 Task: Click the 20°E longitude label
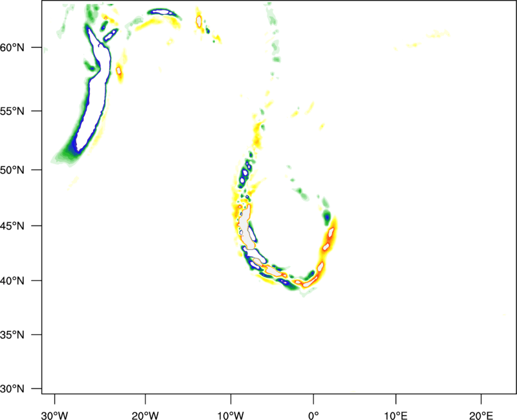pyautogui.click(x=481, y=415)
